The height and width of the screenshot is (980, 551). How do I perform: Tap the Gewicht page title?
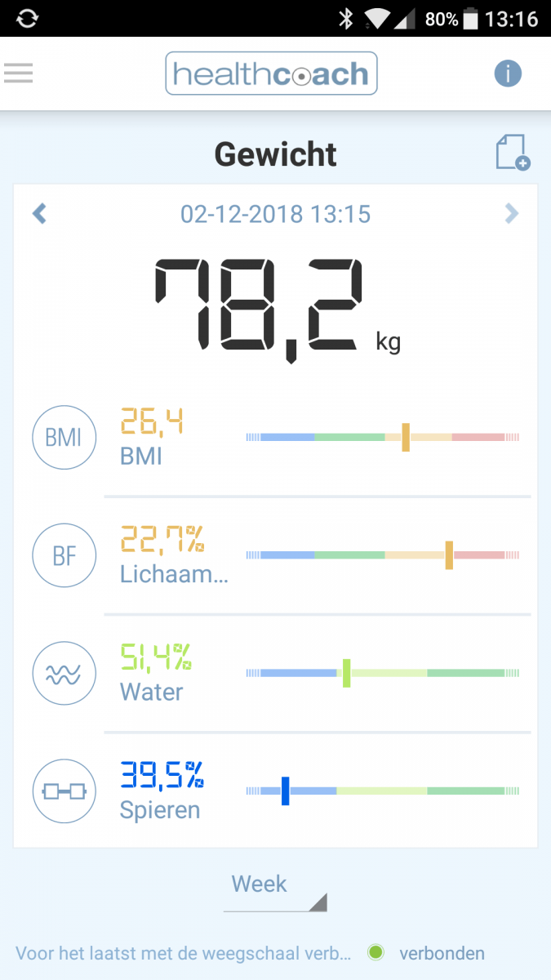coord(275,154)
